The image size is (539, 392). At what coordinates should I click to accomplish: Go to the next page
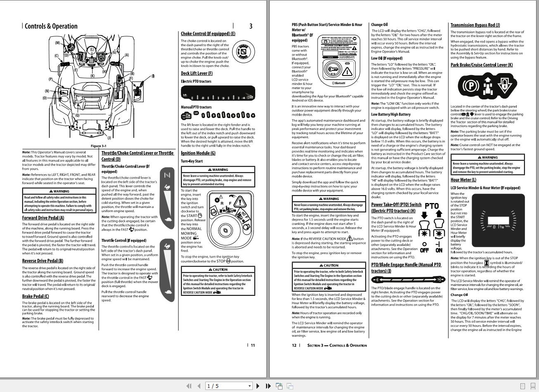[x=258, y=386]
